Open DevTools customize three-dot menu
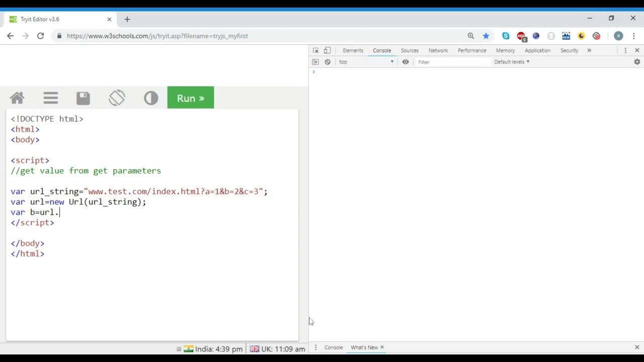 (625, 50)
